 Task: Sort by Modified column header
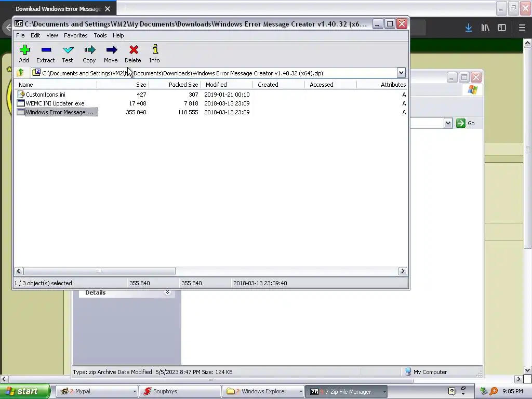point(227,85)
